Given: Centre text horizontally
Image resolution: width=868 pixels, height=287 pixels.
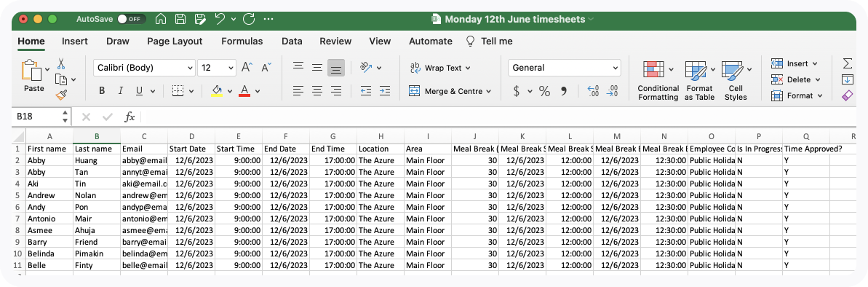Looking at the screenshot, I should pos(317,91).
